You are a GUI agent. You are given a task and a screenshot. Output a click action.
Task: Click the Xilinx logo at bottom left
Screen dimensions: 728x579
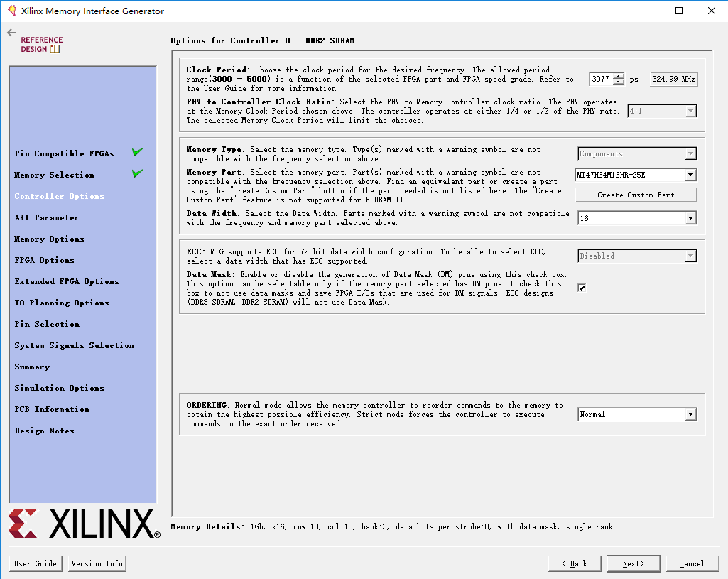[85, 524]
